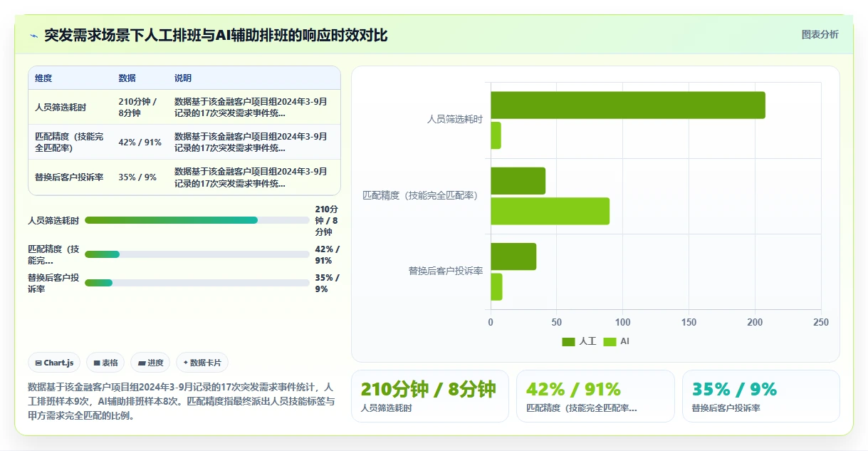Click the chart axis label 匹配精度（技能完全匹配率）
The width and height of the screenshot is (868, 451).
[423, 195]
